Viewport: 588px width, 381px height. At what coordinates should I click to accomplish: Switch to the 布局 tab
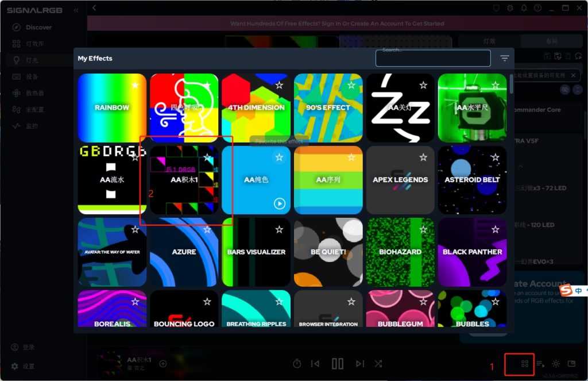point(552,41)
